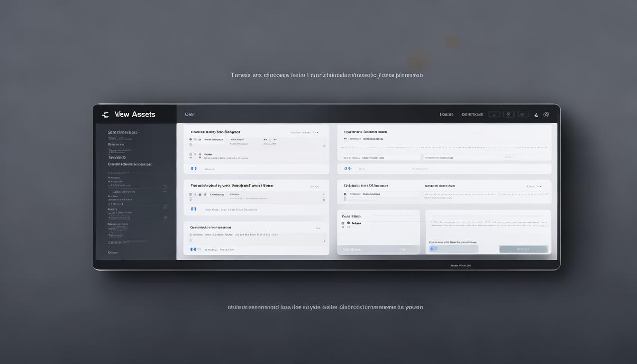Open the dropdown at middle-left card's header right
This screenshot has height=364, width=637.
[x=314, y=186]
